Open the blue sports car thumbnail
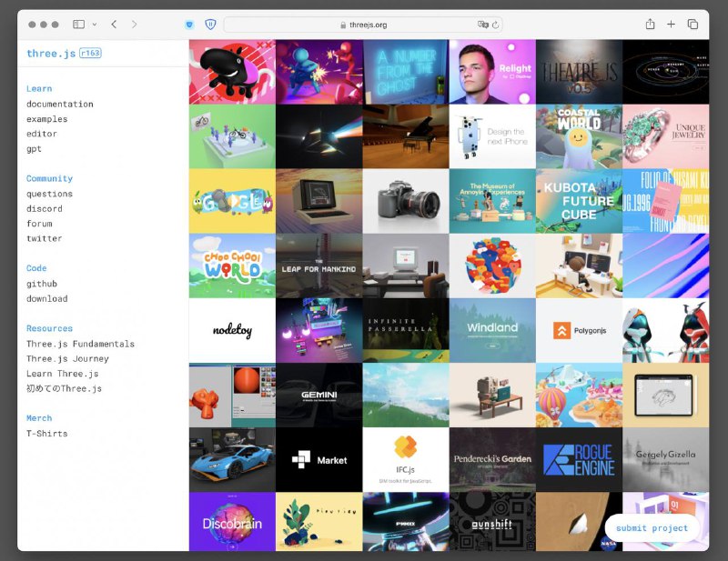The height and width of the screenshot is (561, 728). click(x=232, y=460)
